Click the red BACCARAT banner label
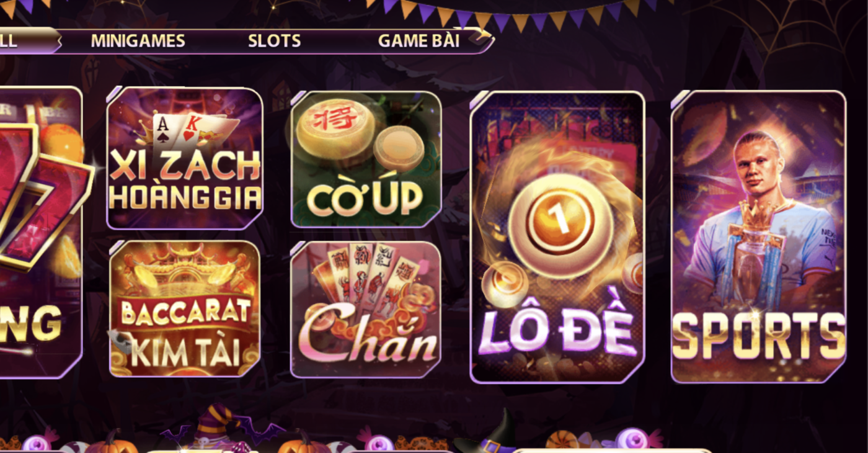The width and height of the screenshot is (868, 453). tap(185, 313)
